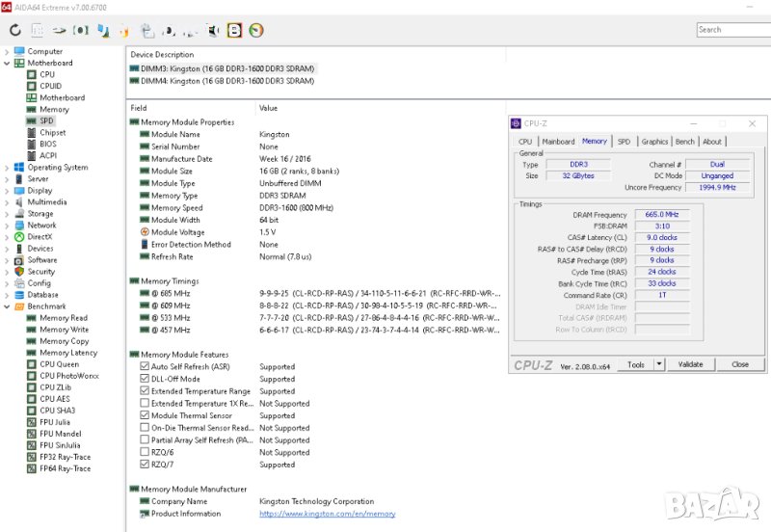Viewport: 771px width, 532px height.
Task: Click the orange gauge toolbar icon
Action: pyautogui.click(x=256, y=31)
